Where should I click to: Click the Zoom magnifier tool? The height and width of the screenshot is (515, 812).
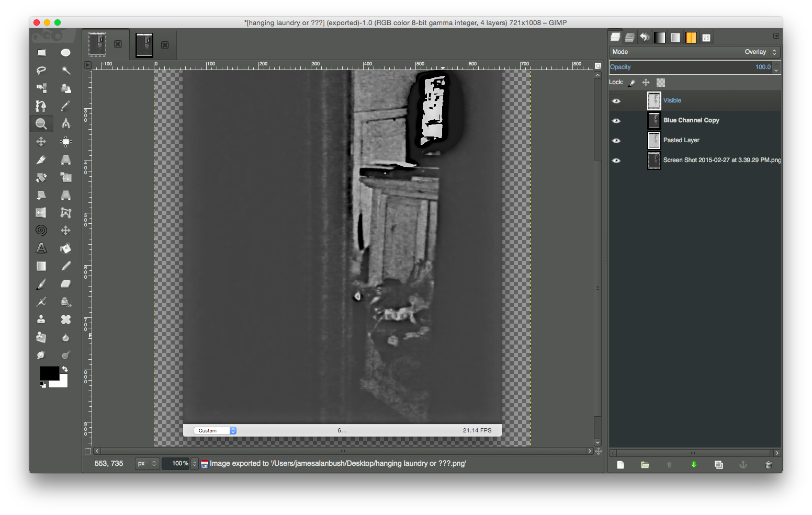pos(41,124)
